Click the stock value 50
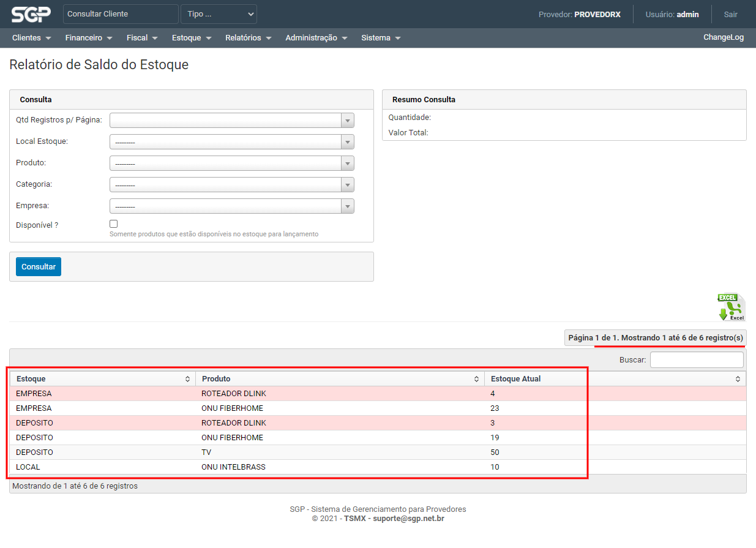The width and height of the screenshot is (756, 548). click(495, 452)
